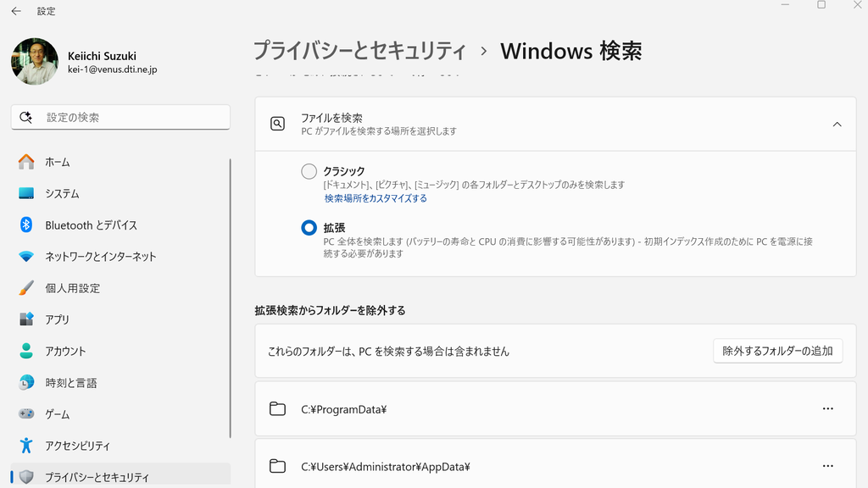The height and width of the screenshot is (488, 868).
Task: Go to プライバシーとセキュリティ breadcrumb
Action: coord(359,51)
